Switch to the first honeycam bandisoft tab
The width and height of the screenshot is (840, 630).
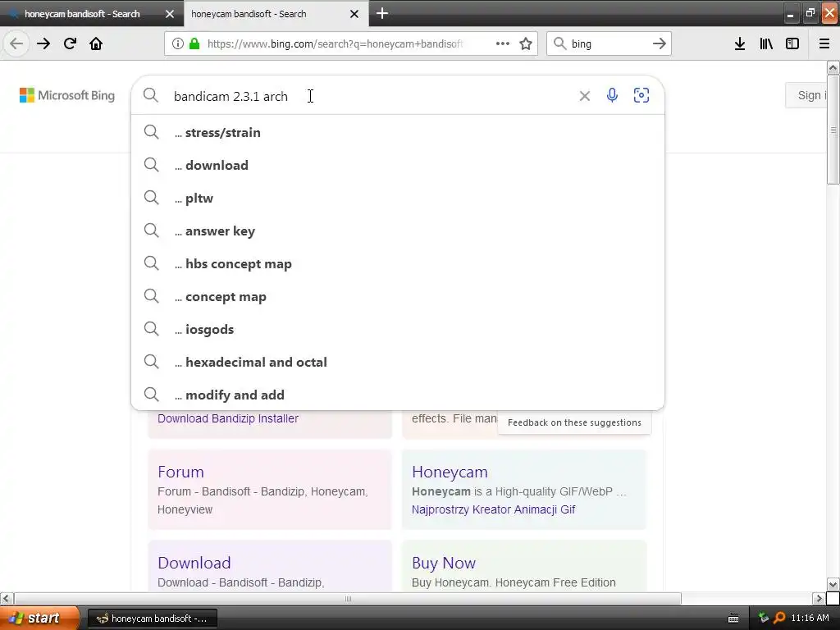[82, 14]
